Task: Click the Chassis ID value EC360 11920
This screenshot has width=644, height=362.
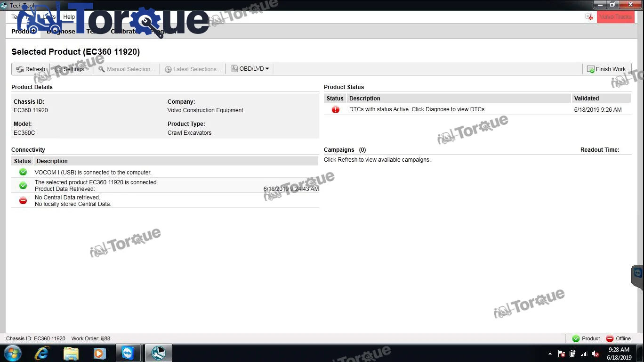Action: pyautogui.click(x=31, y=110)
